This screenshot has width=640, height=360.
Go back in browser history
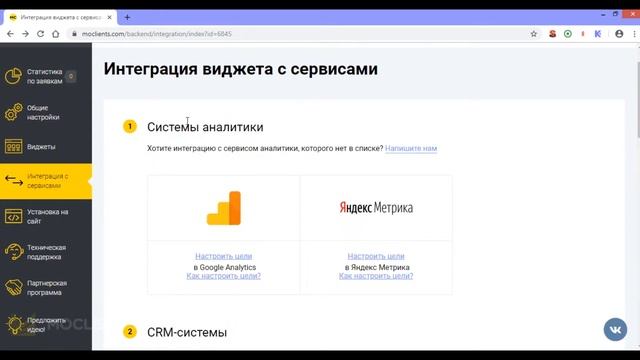tap(10, 34)
